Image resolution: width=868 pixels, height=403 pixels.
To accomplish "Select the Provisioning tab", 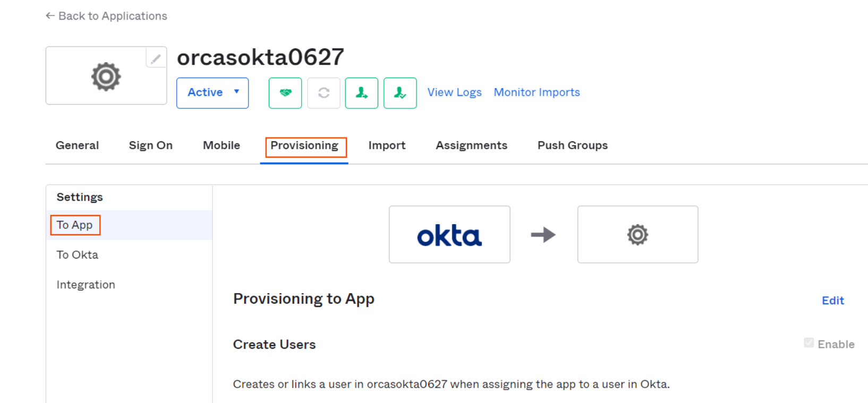I will 304,145.
